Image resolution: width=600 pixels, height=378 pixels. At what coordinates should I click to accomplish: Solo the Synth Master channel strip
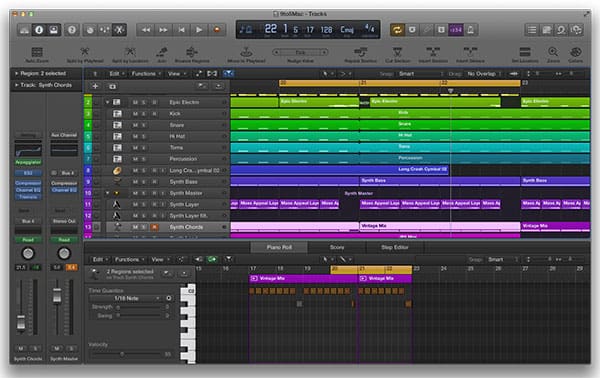coord(71,349)
